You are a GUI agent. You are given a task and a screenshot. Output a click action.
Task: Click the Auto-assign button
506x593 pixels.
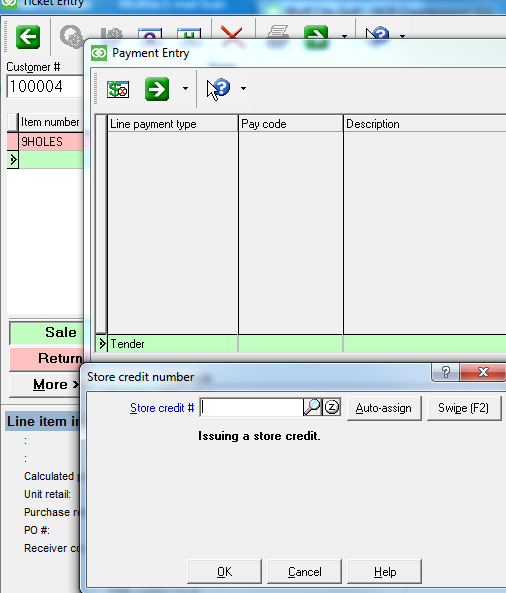[x=384, y=408]
